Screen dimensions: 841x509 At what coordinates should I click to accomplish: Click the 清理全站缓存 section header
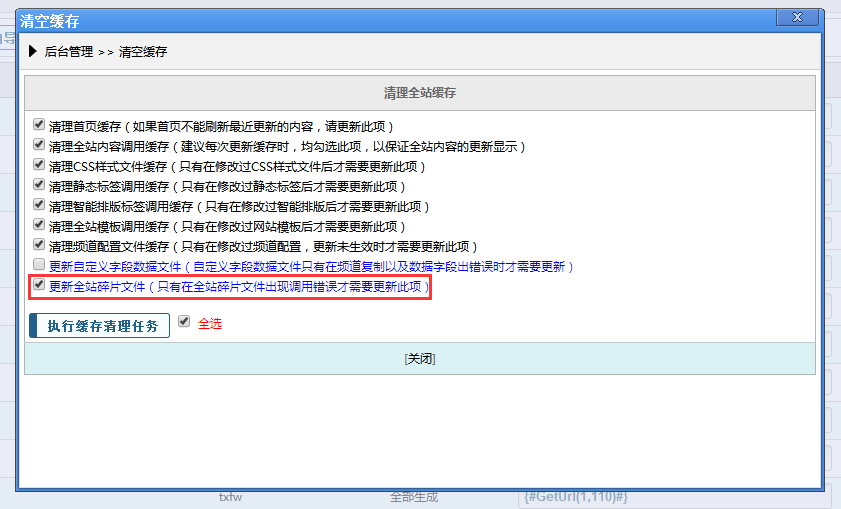point(420,93)
